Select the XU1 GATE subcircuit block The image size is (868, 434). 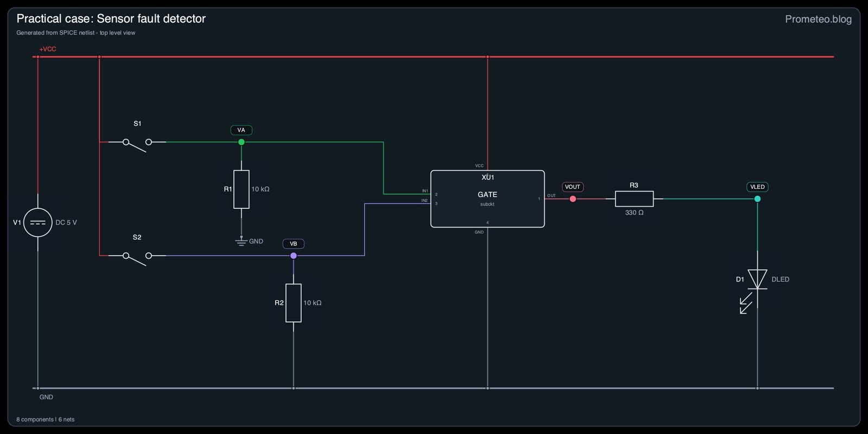(x=488, y=199)
